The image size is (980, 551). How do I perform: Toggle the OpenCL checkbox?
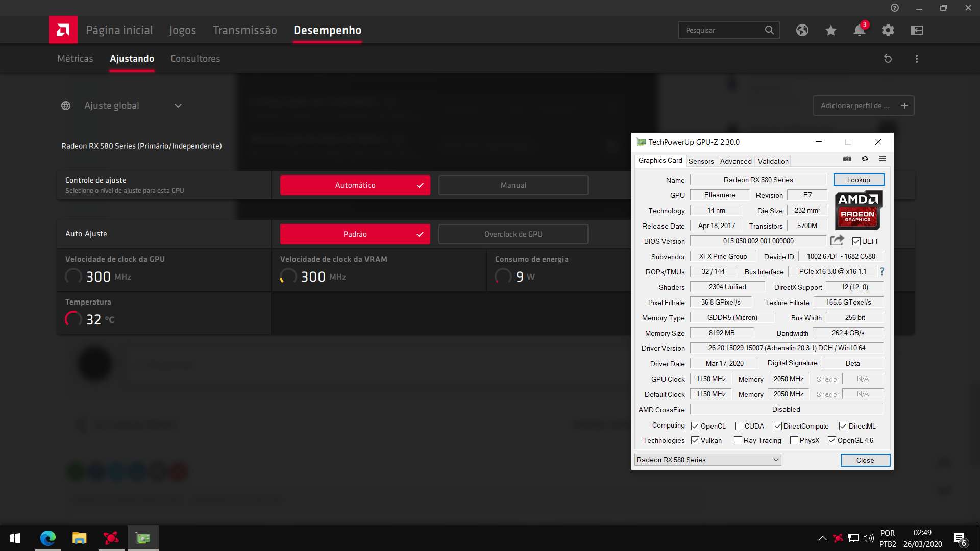[x=695, y=426]
